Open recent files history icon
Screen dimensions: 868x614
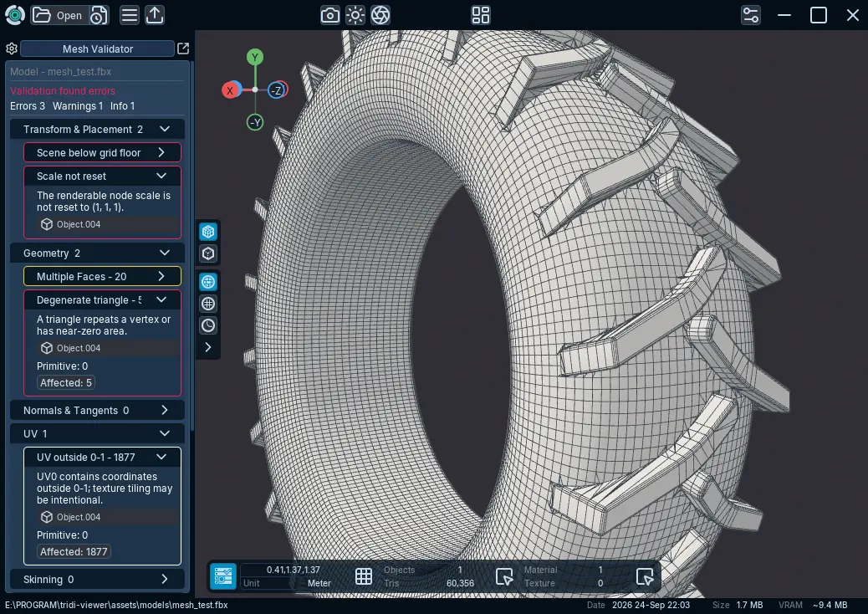99,15
